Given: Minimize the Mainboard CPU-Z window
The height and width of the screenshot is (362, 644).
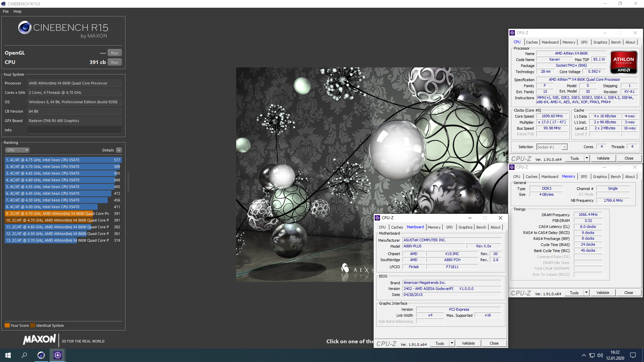Looking at the screenshot, I should click(x=470, y=218).
